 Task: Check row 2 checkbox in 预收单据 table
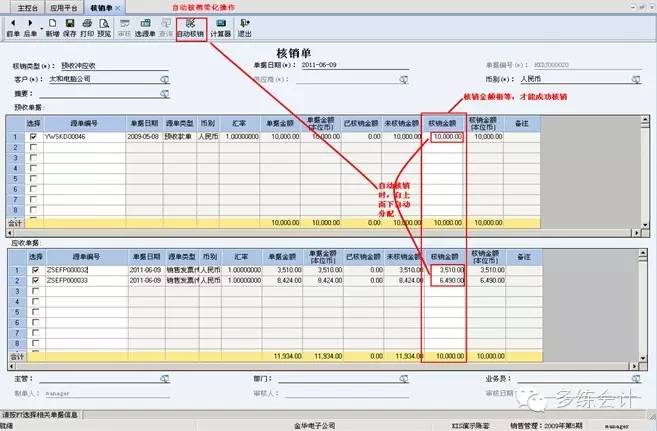click(34, 147)
